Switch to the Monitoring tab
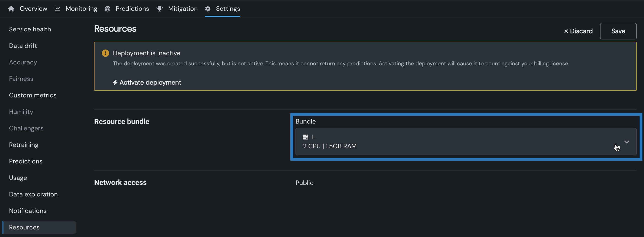The height and width of the screenshot is (237, 644). click(81, 9)
